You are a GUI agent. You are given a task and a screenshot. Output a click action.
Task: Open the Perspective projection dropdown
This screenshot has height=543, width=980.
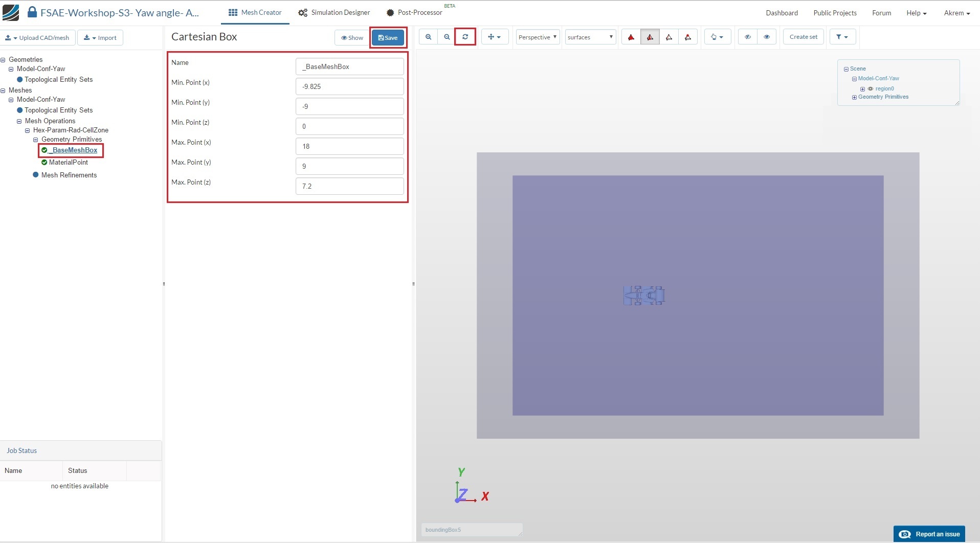(538, 37)
